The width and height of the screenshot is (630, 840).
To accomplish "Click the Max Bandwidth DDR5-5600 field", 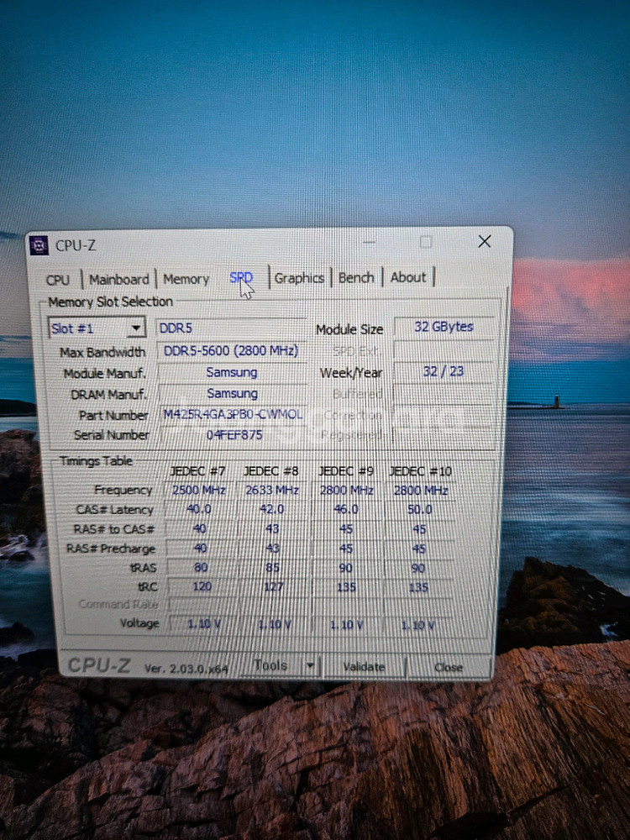I will click(232, 351).
